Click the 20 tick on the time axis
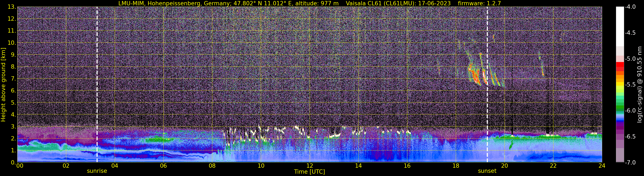The height and width of the screenshot is (176, 644). click(505, 166)
